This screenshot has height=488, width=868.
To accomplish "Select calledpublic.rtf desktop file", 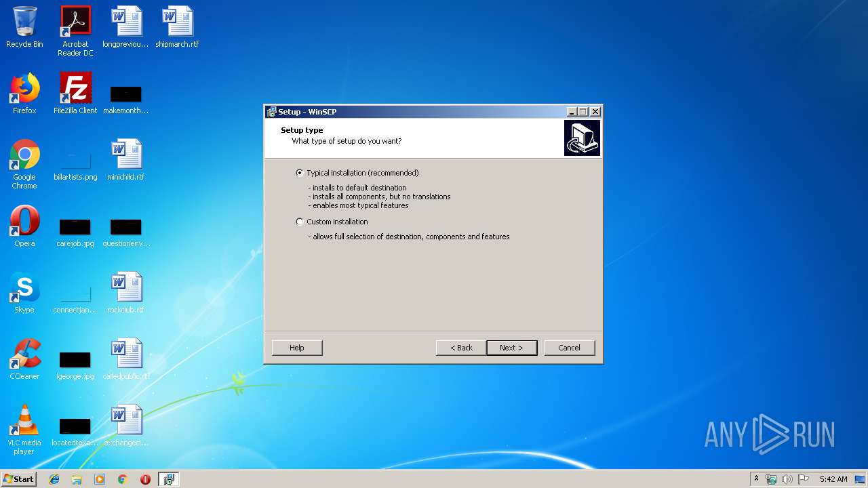I will [126, 360].
